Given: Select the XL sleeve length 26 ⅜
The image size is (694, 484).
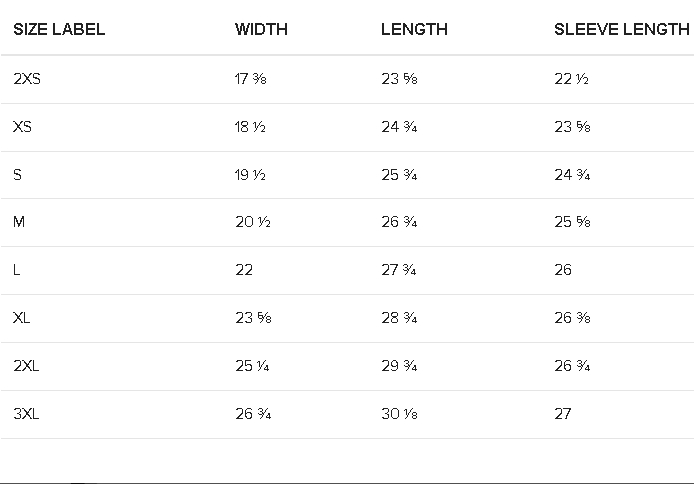Looking at the screenshot, I should [572, 318].
